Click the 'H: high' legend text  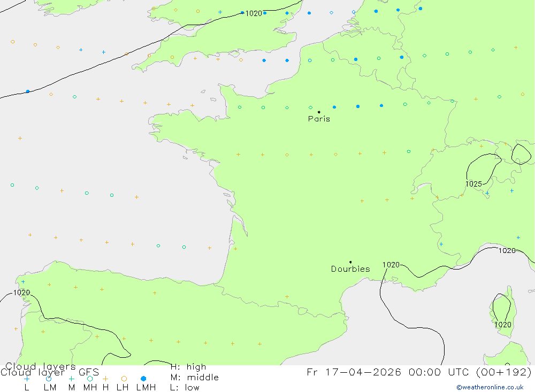[188, 367]
